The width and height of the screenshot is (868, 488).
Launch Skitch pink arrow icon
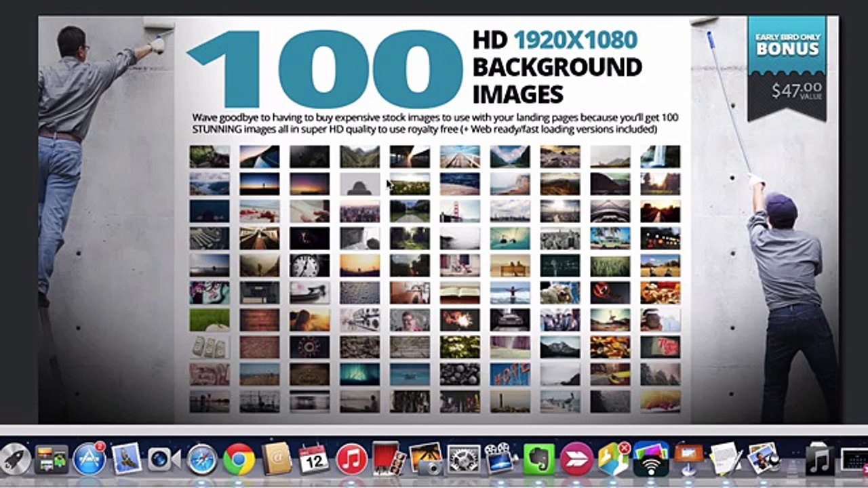(x=576, y=460)
